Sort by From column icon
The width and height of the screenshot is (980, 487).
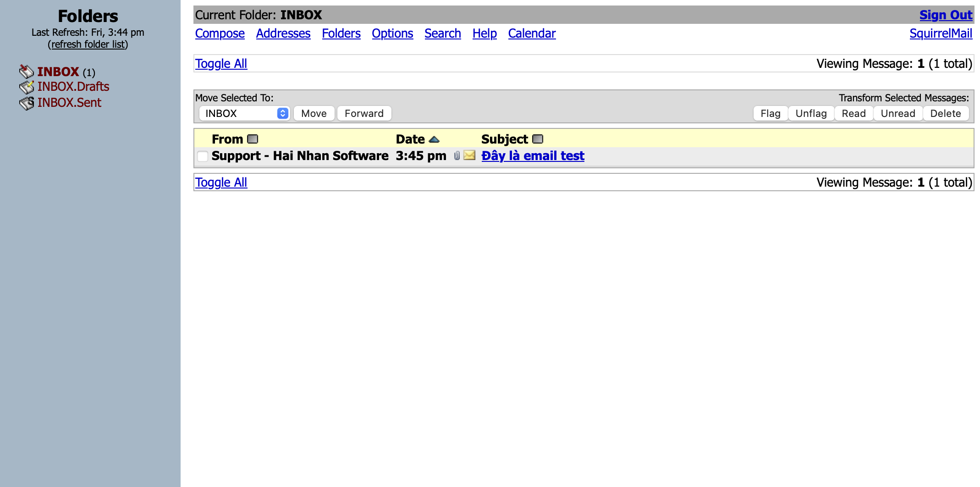pos(253,139)
